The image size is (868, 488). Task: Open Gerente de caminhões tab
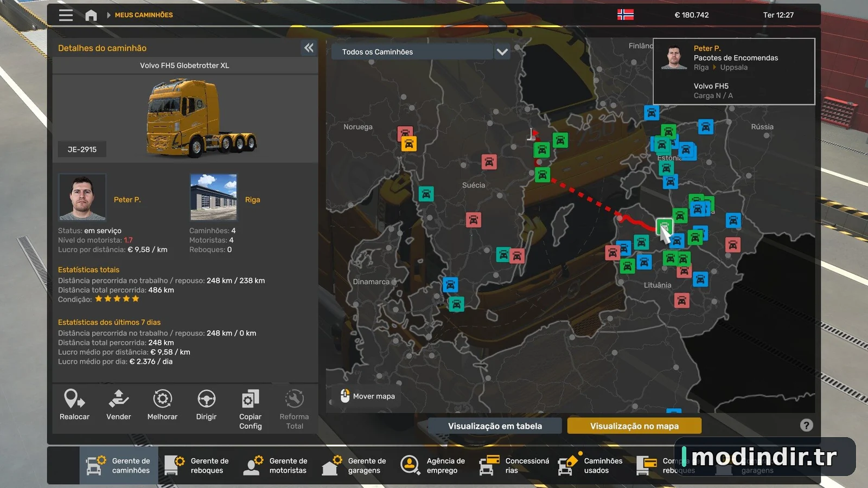pyautogui.click(x=119, y=465)
